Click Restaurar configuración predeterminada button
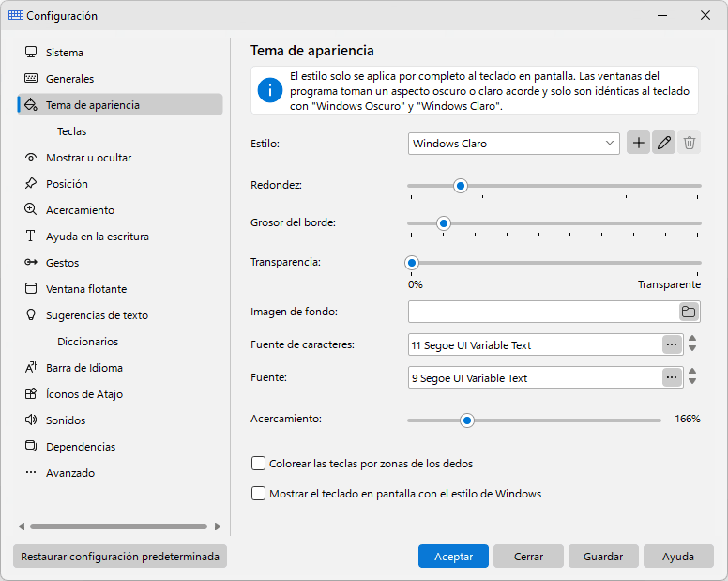Image resolution: width=728 pixels, height=581 pixels. click(120, 557)
